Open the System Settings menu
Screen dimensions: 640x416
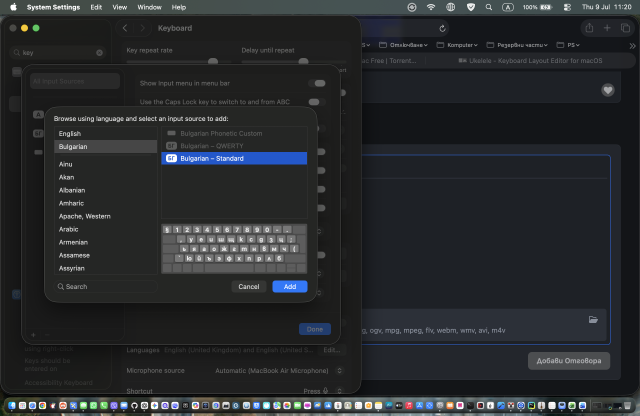point(53,7)
